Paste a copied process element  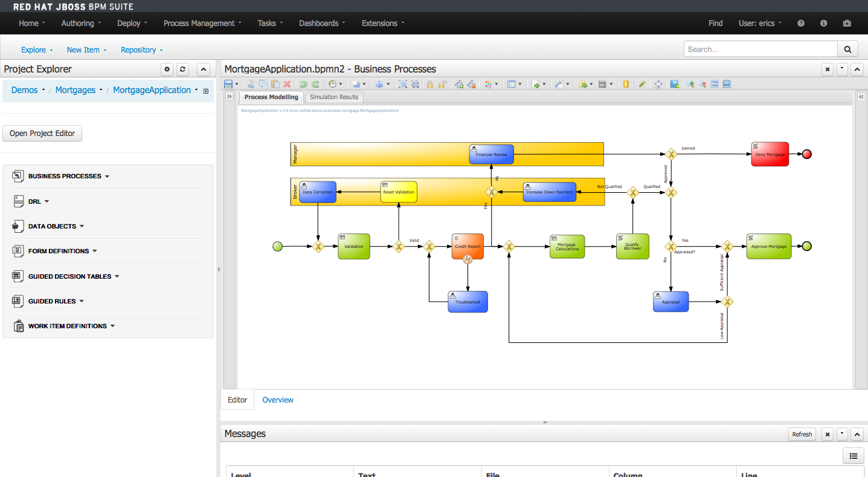274,83
